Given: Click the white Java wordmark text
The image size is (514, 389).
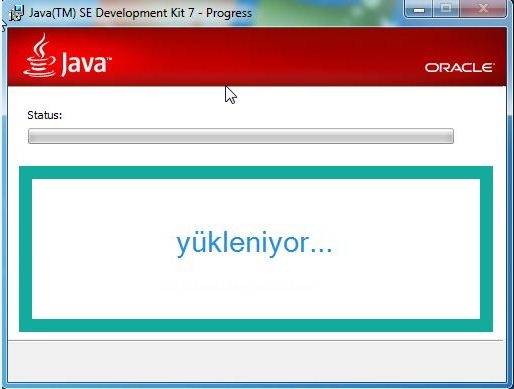Looking at the screenshot, I should point(84,64).
